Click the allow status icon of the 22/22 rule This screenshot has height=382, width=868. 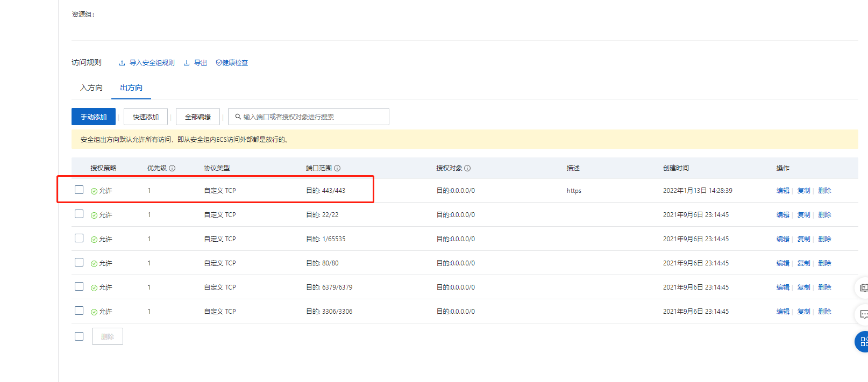[x=94, y=215]
